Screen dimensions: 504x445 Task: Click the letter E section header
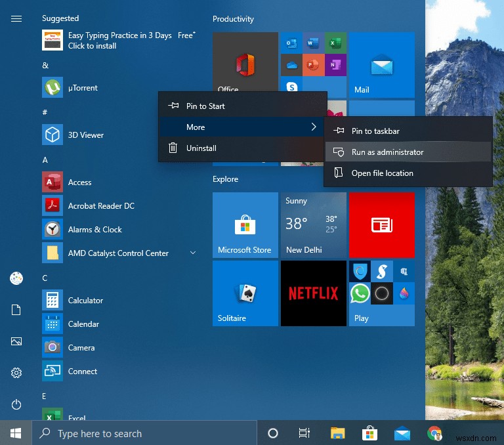[x=45, y=396]
